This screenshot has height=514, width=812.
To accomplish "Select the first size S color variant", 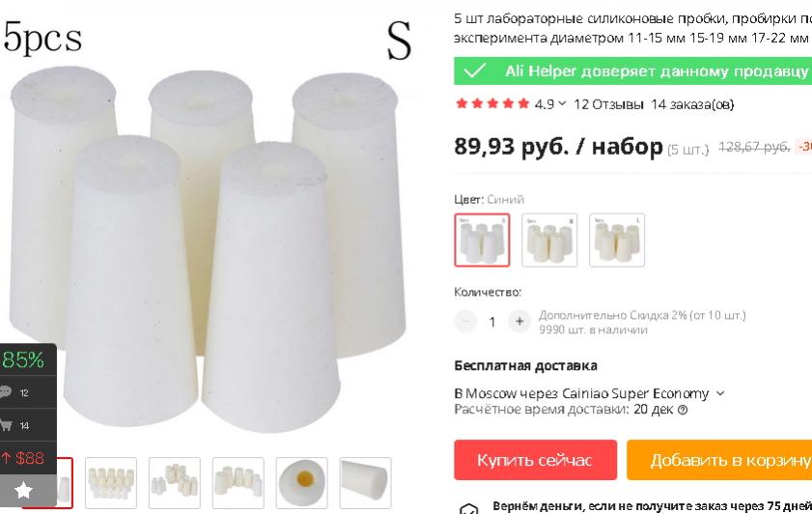I will pos(482,241).
